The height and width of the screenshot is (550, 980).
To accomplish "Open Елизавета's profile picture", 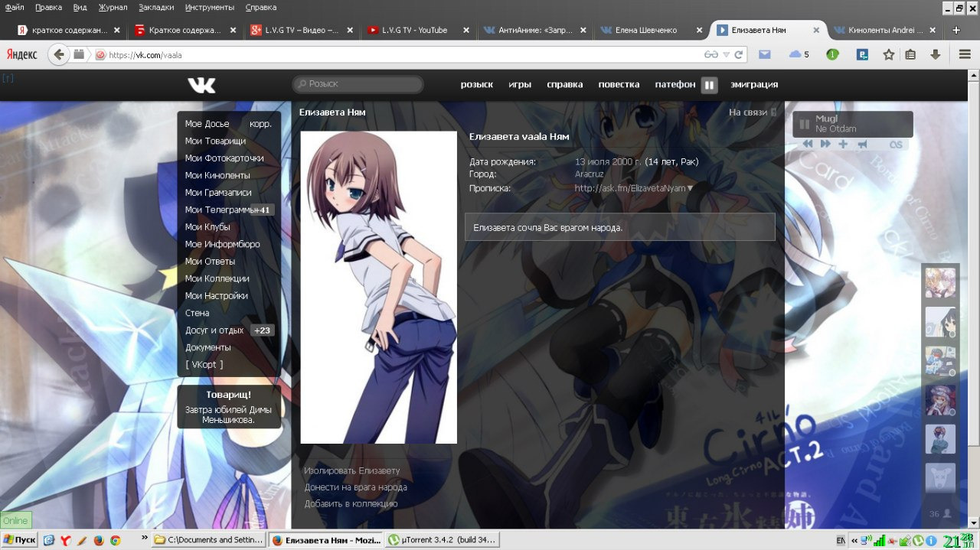I will 378,288.
